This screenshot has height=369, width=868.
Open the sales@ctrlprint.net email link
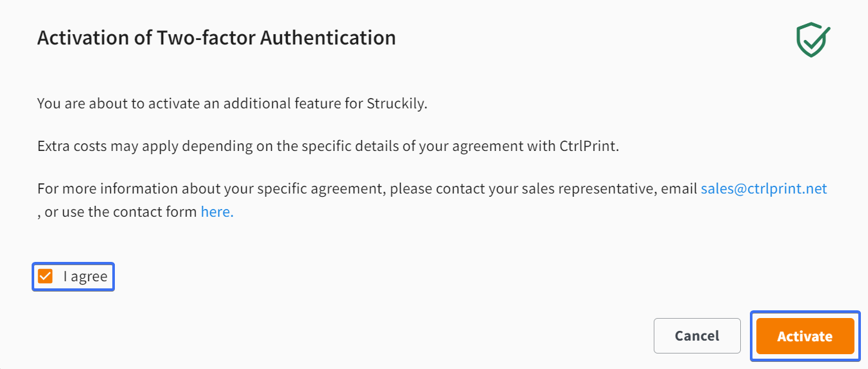coord(764,189)
